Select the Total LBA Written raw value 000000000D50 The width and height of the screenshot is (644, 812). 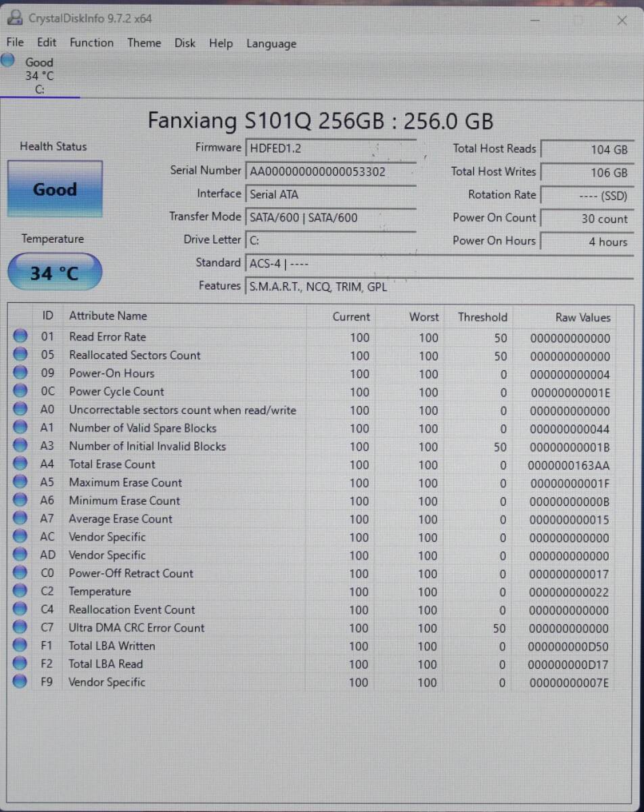tap(568, 647)
